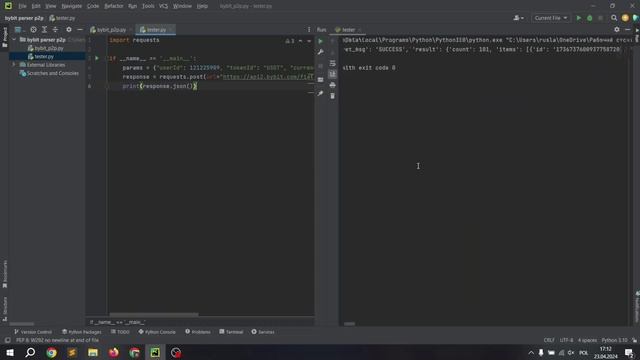Open the Terminal tool window

coord(231,332)
